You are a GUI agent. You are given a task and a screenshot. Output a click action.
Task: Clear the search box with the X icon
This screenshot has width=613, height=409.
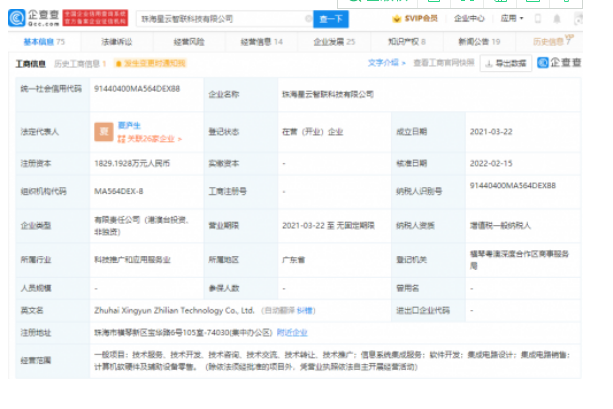click(308, 19)
